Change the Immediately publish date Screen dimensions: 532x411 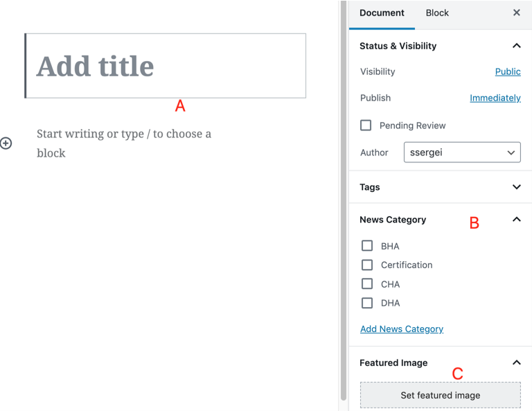[495, 98]
